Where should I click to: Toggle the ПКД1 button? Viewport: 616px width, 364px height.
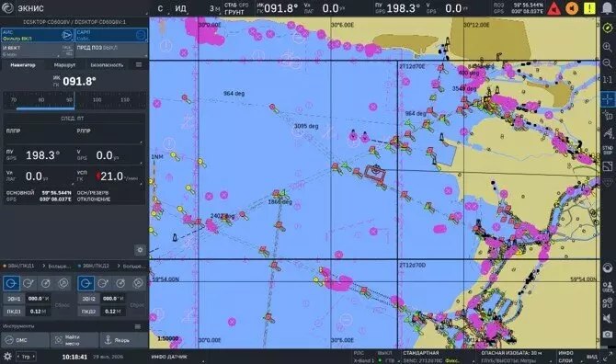click(14, 312)
